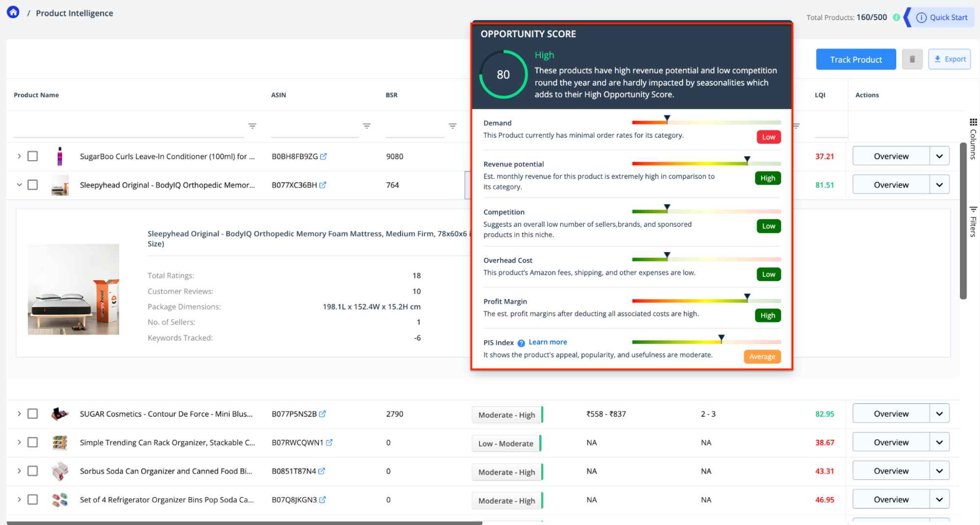The image size is (980, 525).
Task: Expand the SUGAR Cosmetics row
Action: pos(19,414)
